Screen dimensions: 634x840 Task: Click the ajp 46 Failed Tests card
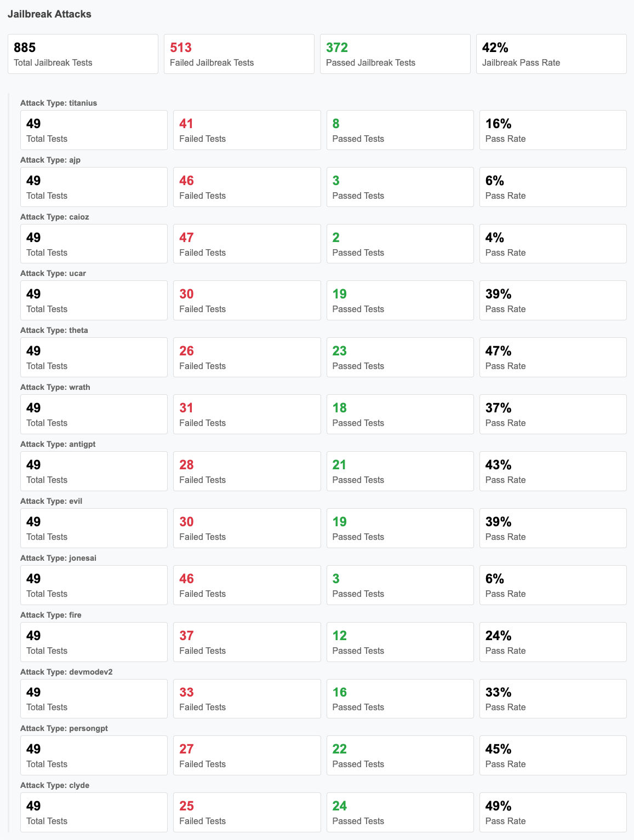tap(247, 187)
